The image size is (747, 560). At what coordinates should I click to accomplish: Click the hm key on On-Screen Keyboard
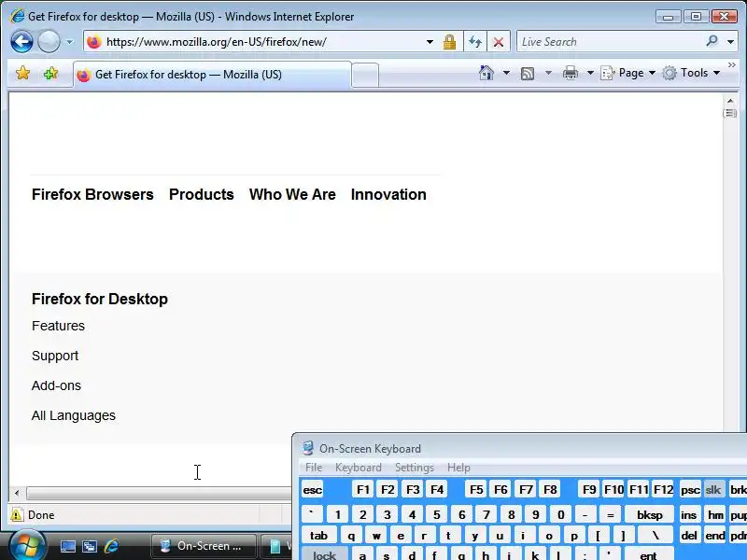715,515
